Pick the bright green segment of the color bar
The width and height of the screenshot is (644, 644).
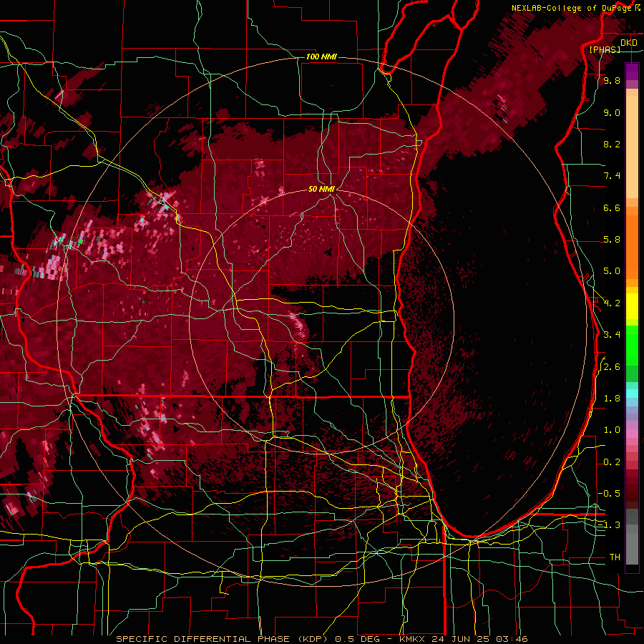(632, 345)
